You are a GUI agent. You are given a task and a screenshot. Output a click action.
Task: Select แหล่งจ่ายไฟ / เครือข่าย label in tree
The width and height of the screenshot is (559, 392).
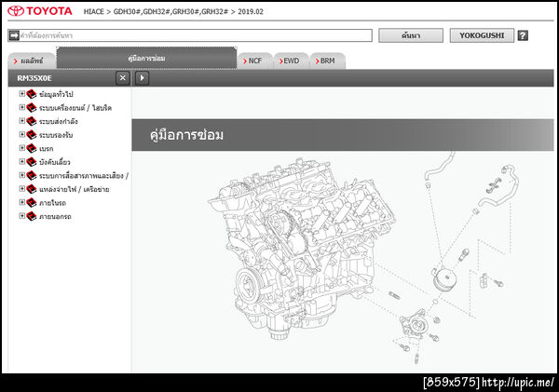[75, 189]
